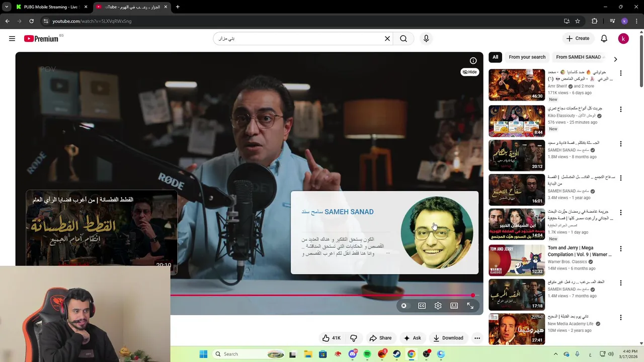Seek on the red video progress bar

[x=322, y=296]
